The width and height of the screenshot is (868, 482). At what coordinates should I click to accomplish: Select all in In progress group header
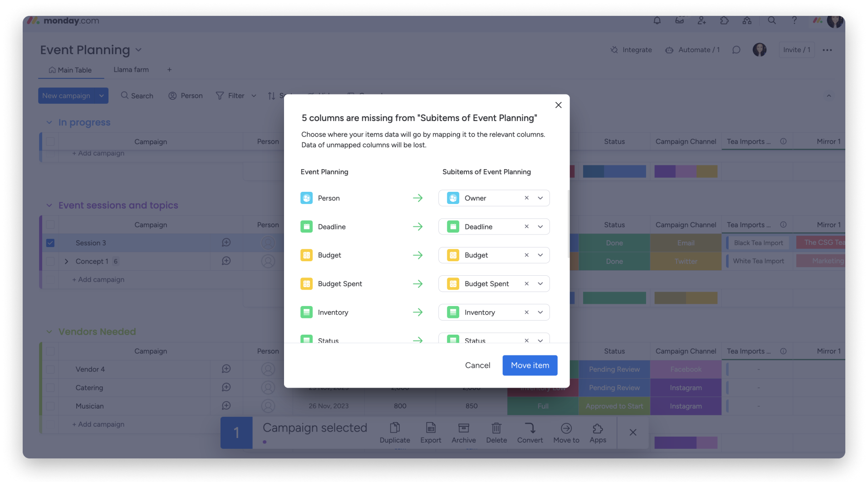pos(50,142)
